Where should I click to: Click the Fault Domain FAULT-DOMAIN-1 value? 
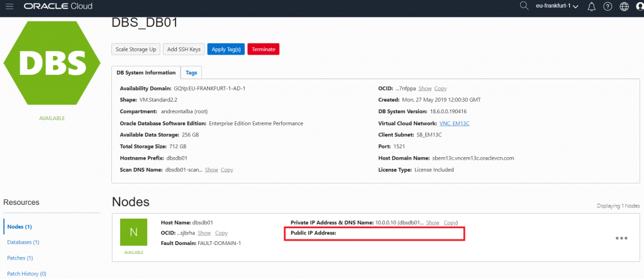coord(219,243)
